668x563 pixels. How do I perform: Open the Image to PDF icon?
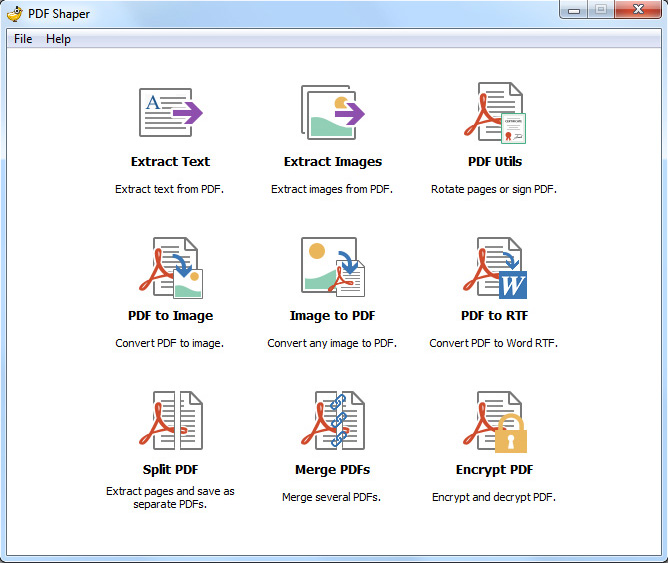click(x=332, y=267)
